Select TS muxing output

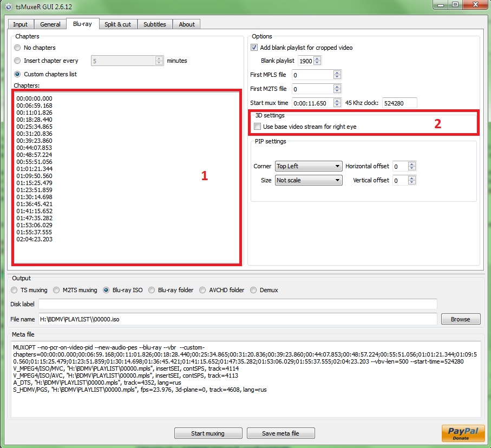29,290
